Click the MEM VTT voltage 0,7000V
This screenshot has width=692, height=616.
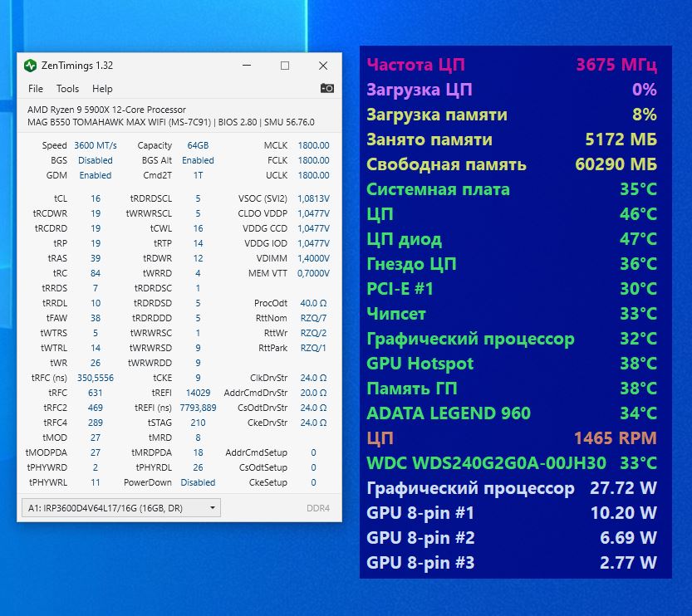313,273
